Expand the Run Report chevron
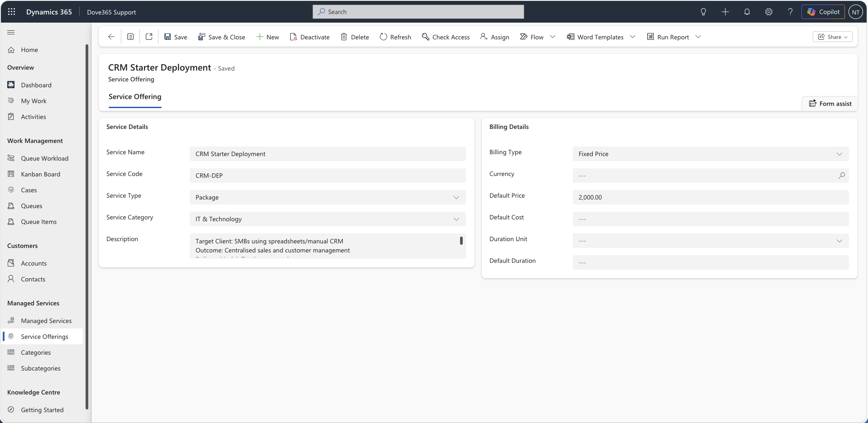 point(698,37)
